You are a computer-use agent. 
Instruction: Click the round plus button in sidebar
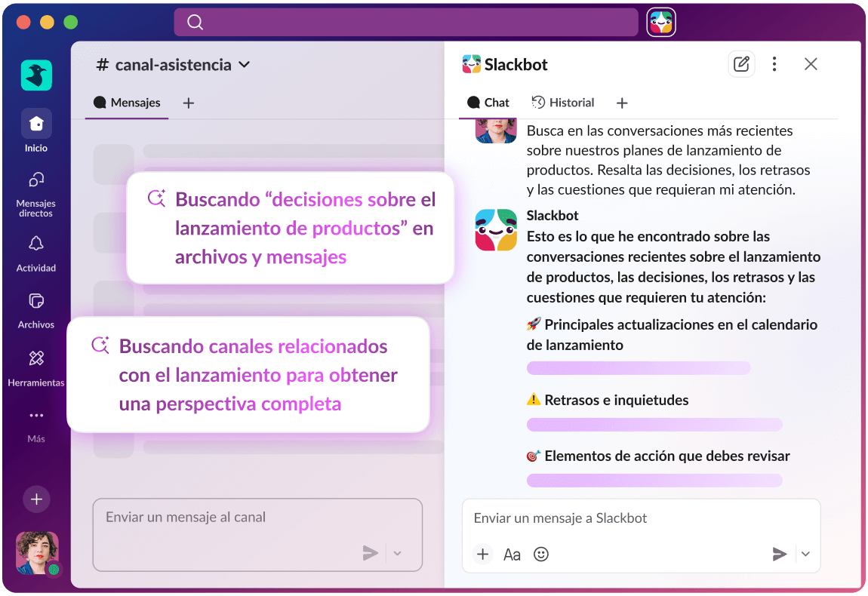[36, 499]
